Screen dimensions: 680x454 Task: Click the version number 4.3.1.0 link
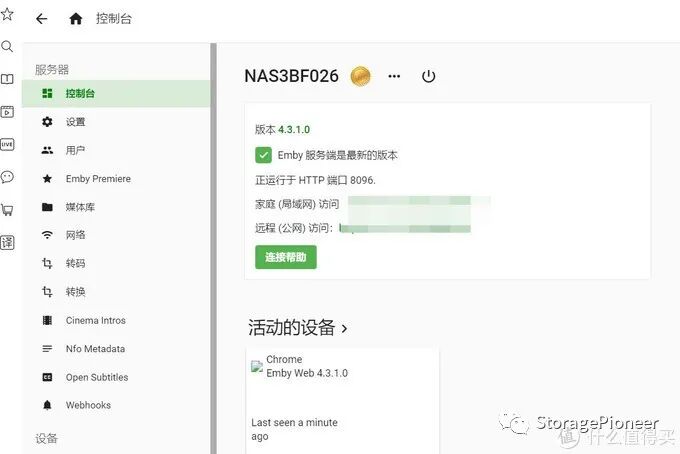pos(294,129)
